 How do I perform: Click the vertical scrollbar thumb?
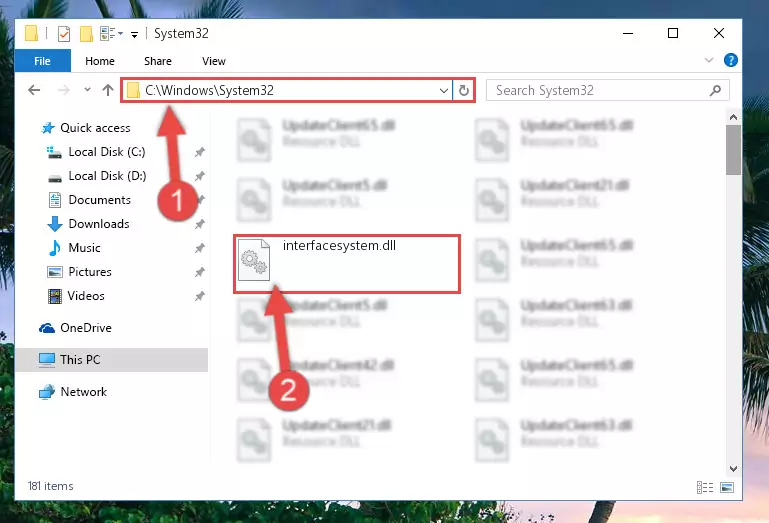(733, 150)
